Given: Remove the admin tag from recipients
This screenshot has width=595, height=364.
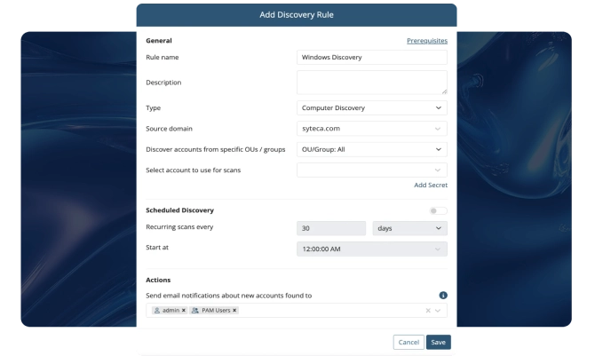Looking at the screenshot, I should (184, 310).
